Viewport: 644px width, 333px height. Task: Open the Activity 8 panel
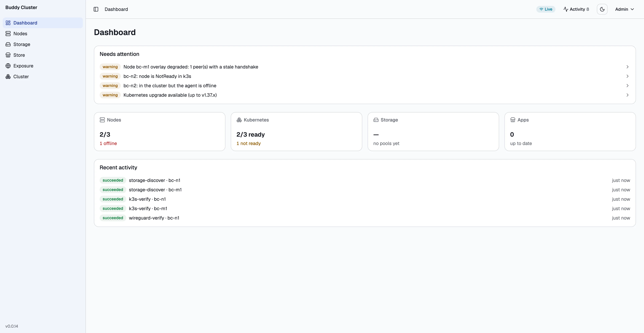pyautogui.click(x=576, y=9)
